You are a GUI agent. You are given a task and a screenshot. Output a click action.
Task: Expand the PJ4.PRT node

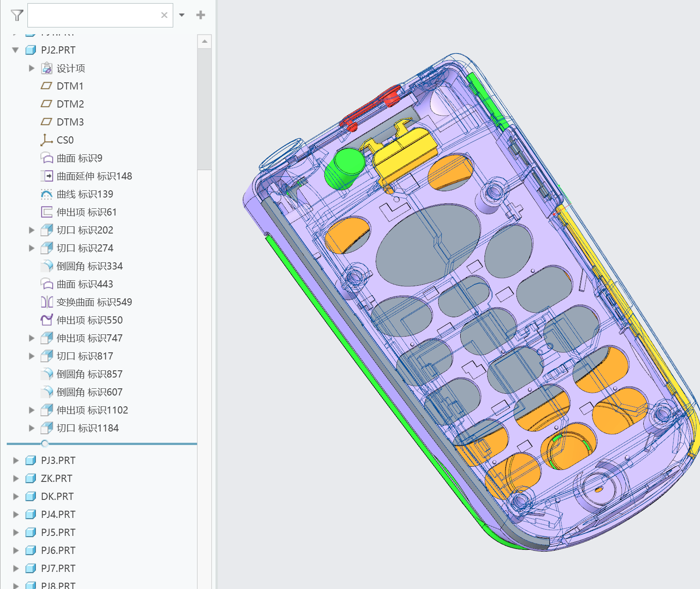(x=16, y=514)
